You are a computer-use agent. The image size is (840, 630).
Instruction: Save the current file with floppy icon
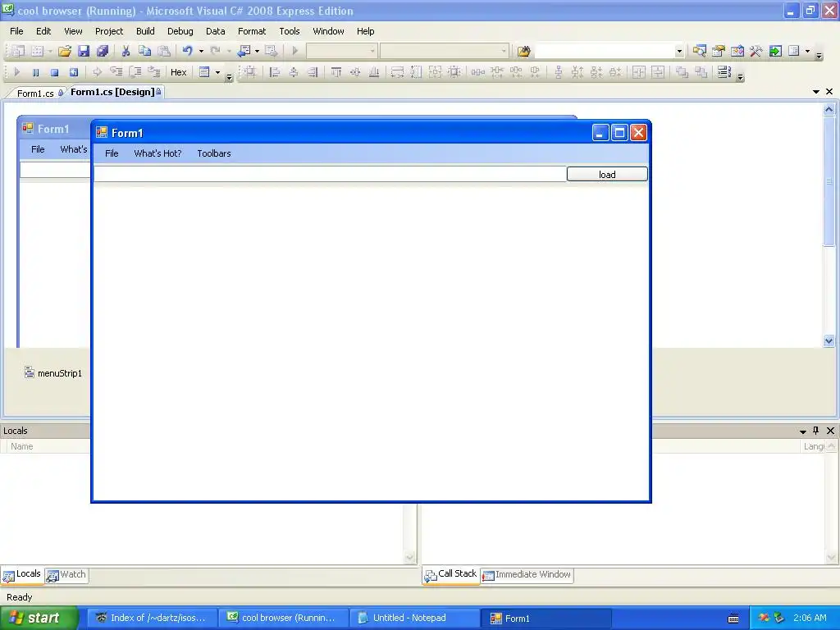tap(84, 51)
